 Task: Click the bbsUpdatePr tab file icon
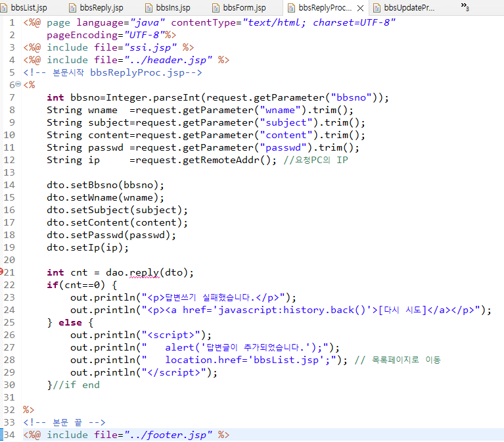point(377,8)
